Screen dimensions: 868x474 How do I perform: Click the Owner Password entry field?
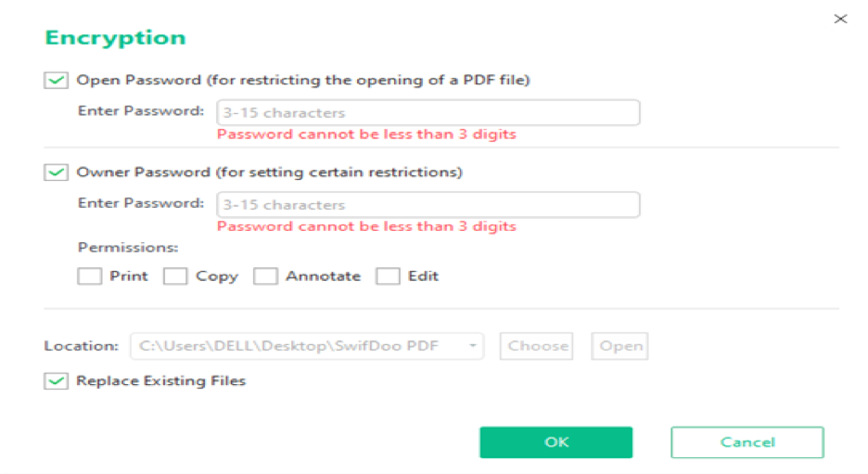pyautogui.click(x=428, y=205)
